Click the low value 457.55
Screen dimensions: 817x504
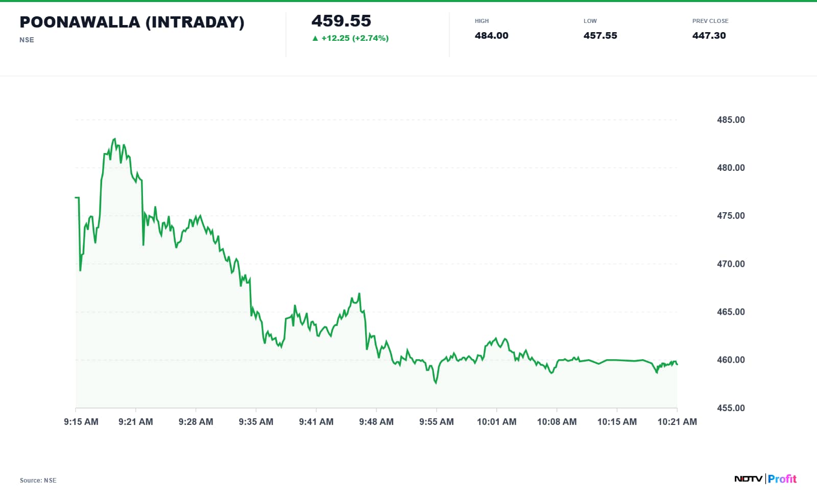(x=600, y=36)
